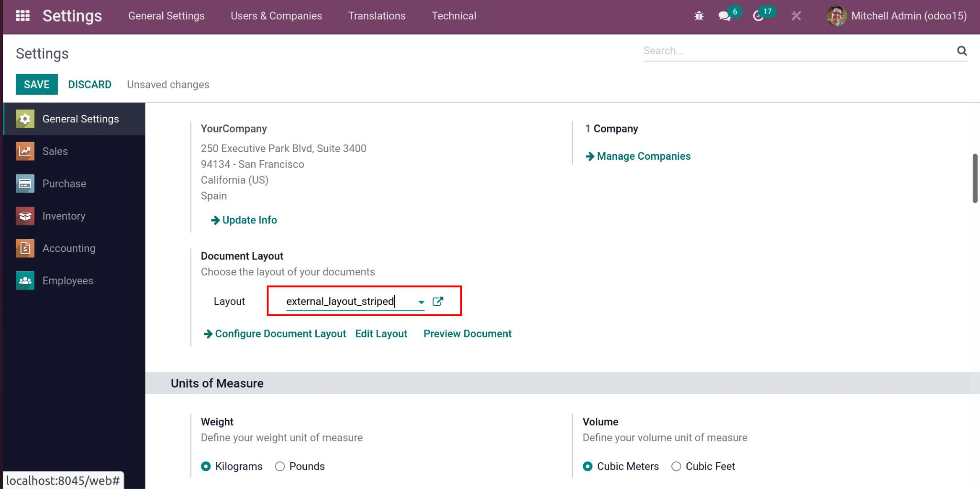980x489 pixels.
Task: Click the search magnifier icon
Action: click(961, 51)
